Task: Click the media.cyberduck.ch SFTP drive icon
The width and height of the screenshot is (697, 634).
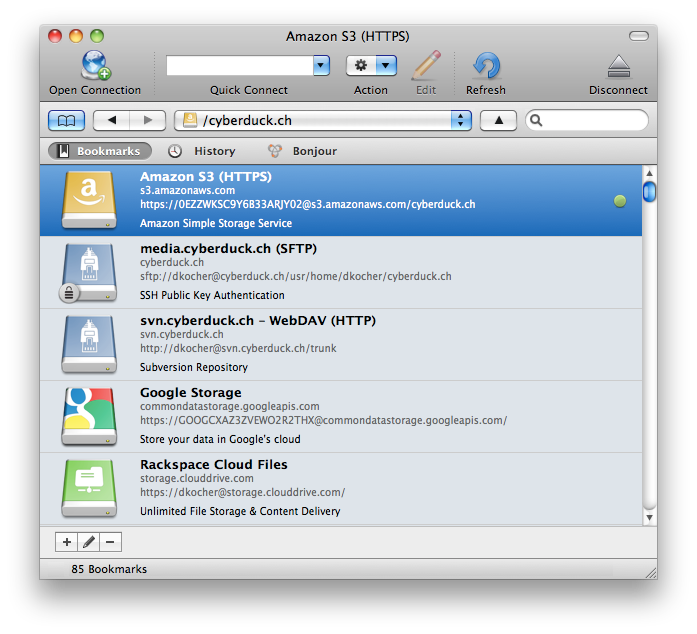Action: [x=88, y=272]
